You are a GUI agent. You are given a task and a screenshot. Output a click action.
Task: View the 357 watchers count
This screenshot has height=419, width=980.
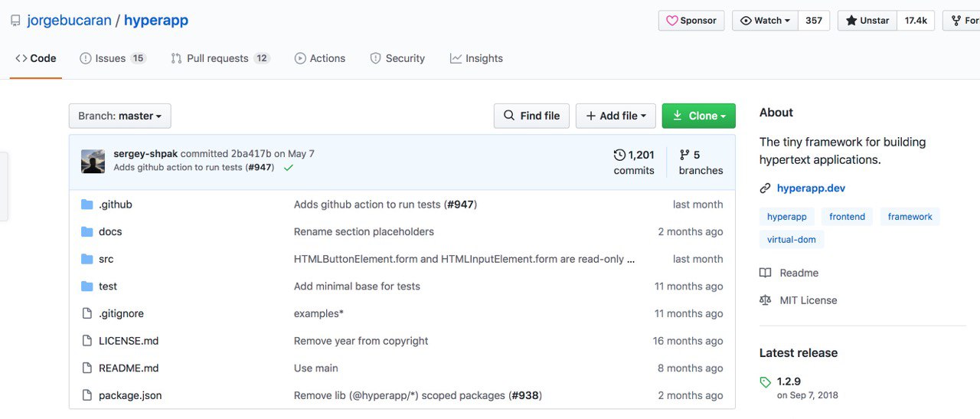(814, 21)
